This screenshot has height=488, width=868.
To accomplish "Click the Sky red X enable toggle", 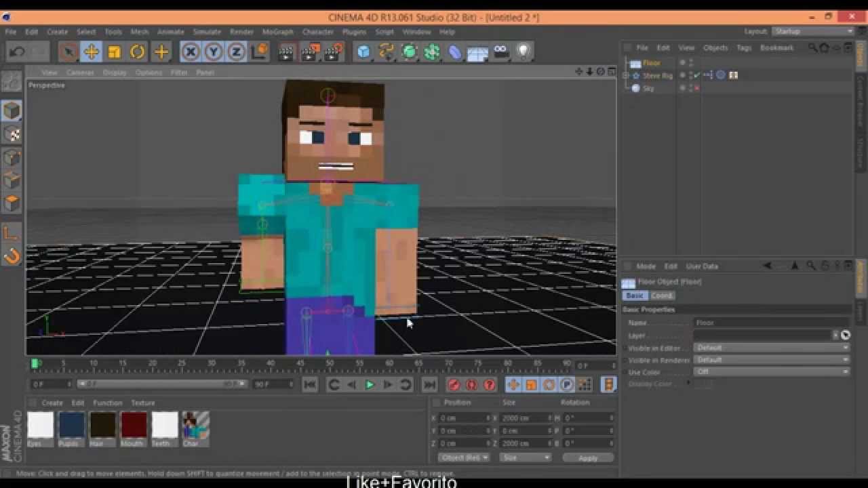I will click(x=696, y=88).
